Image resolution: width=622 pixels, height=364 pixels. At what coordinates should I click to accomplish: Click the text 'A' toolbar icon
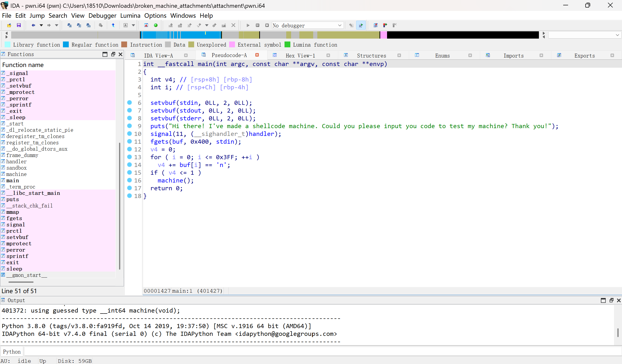(126, 25)
